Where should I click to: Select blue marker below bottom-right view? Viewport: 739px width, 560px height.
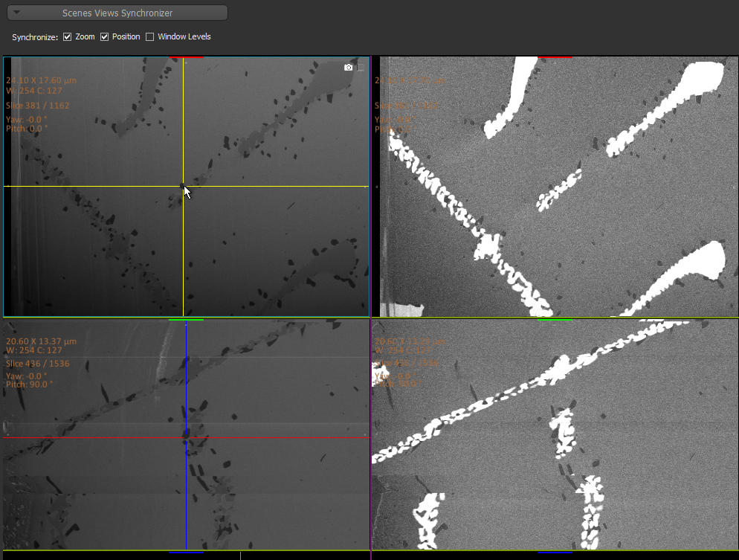coord(555,553)
